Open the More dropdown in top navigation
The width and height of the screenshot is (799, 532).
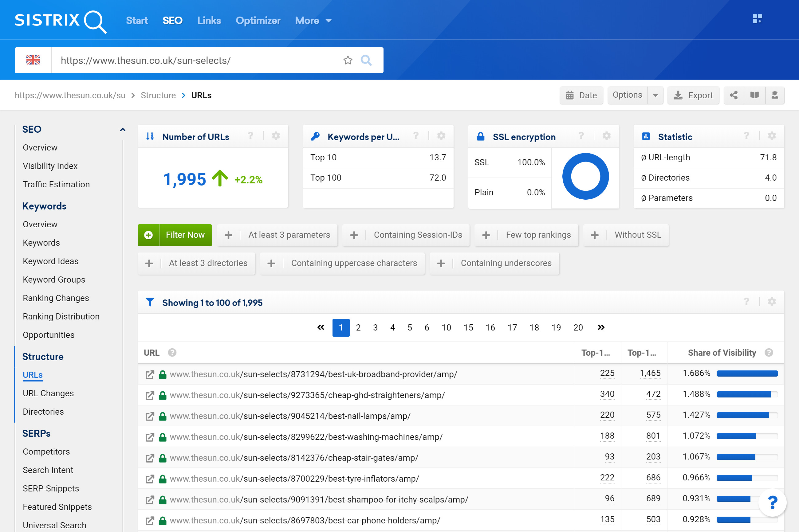[313, 21]
